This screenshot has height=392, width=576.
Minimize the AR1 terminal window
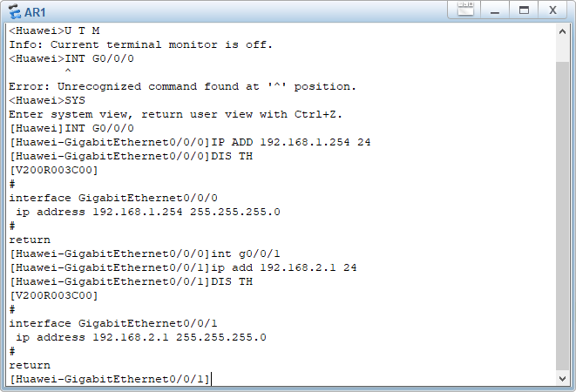495,10
